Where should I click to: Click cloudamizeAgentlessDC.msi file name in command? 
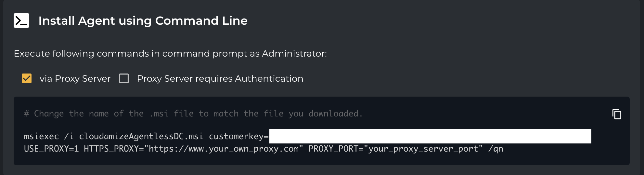(x=141, y=136)
